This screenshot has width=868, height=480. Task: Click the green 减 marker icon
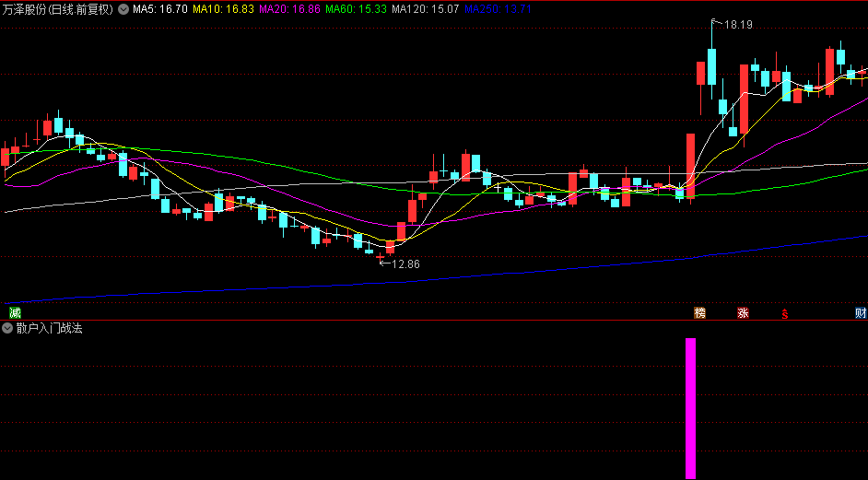pyautogui.click(x=15, y=313)
